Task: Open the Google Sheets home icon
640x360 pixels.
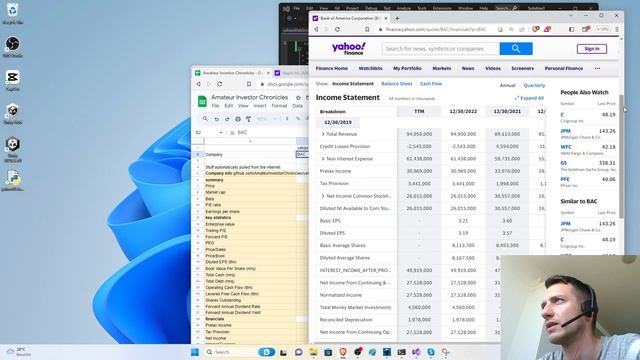Action: (x=202, y=101)
